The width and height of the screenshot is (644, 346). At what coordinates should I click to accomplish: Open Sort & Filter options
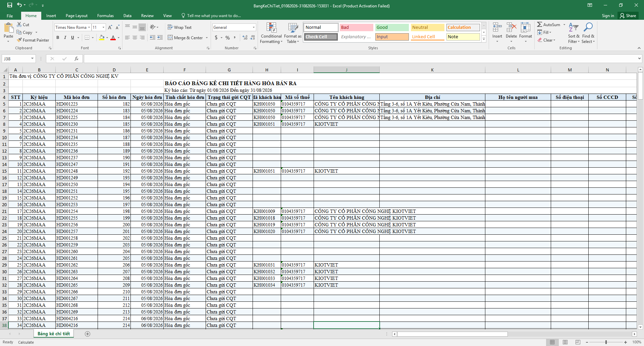574,33
